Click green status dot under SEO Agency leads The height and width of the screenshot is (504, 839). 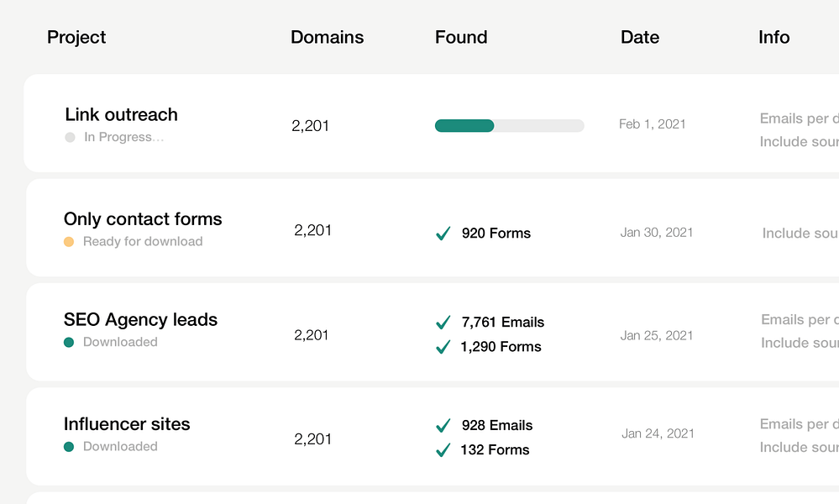coord(69,342)
